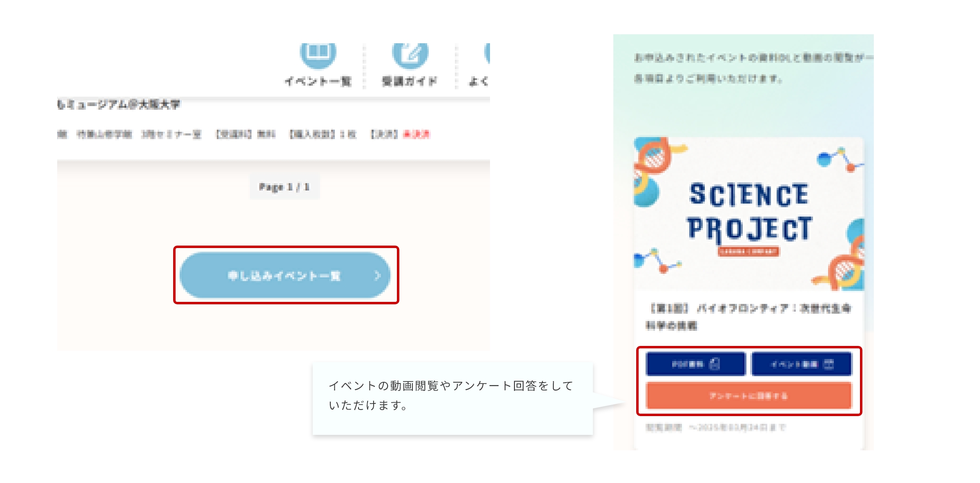Click the Page 1 / 1 indicator
The image size is (980, 483).
coord(285,187)
